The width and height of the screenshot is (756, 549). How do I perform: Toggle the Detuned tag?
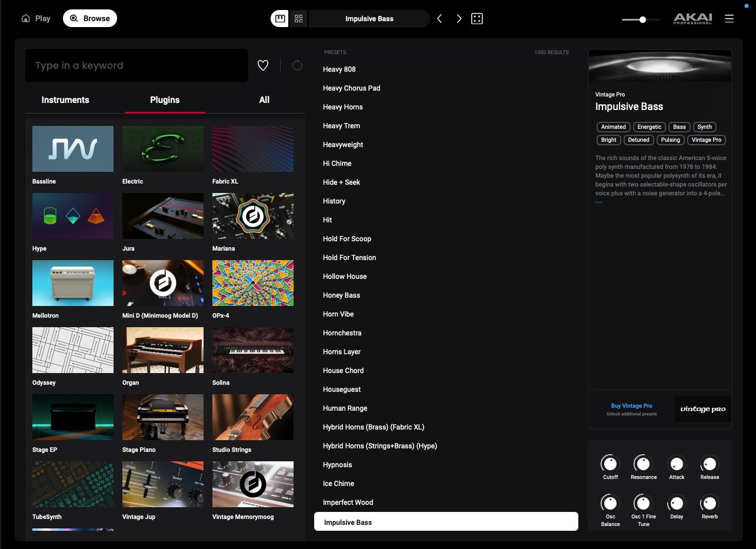pos(638,140)
